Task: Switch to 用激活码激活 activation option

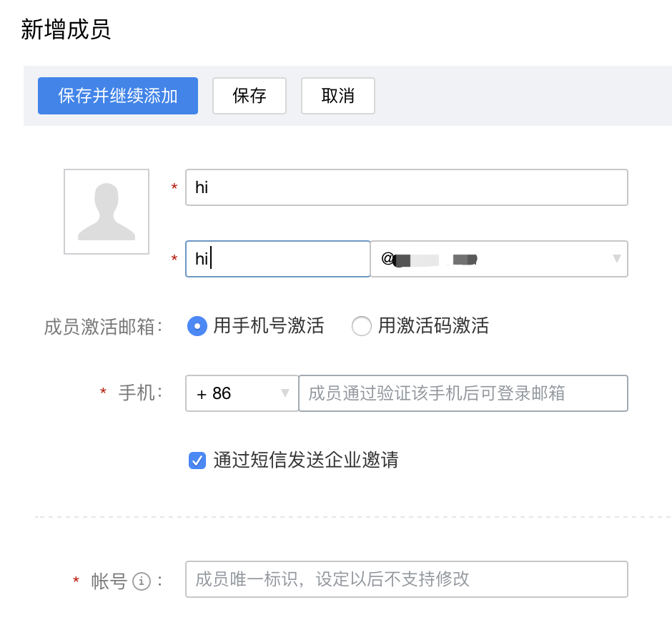Action: (362, 326)
